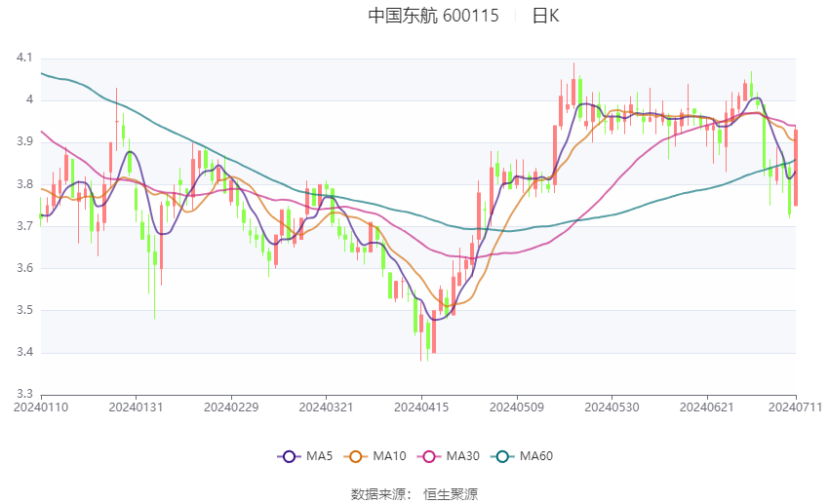Click the pink MA30 legend circle marker
Viewport: 829px width, 504px height.
click(425, 456)
